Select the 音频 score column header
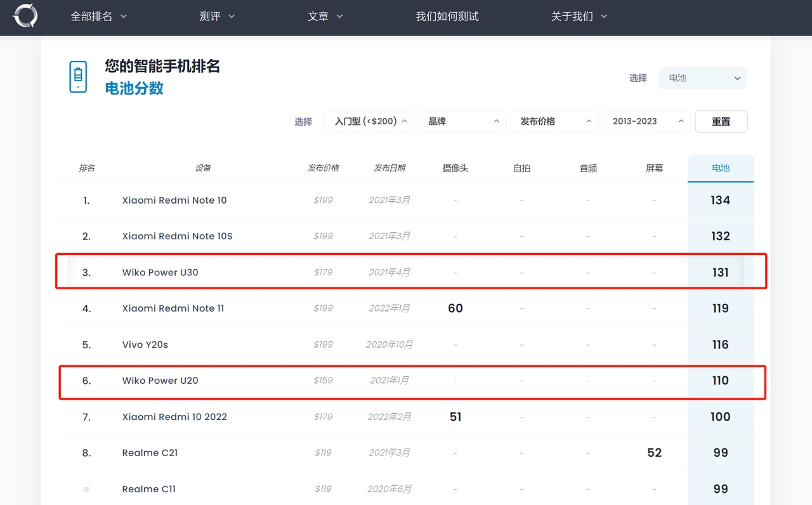Viewport: 812px width, 505px height. (x=588, y=168)
